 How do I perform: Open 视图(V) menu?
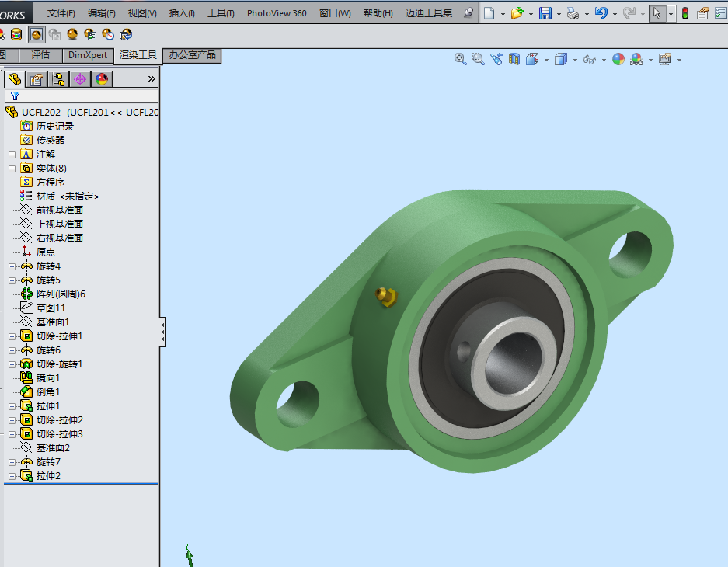tap(142, 13)
